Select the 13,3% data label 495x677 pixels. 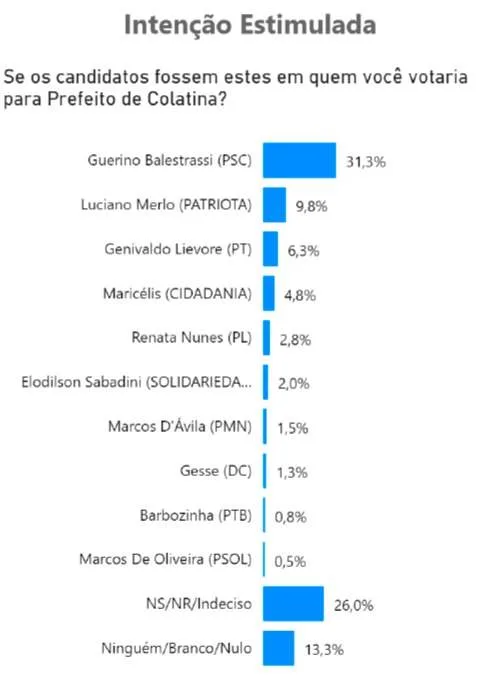tap(324, 649)
